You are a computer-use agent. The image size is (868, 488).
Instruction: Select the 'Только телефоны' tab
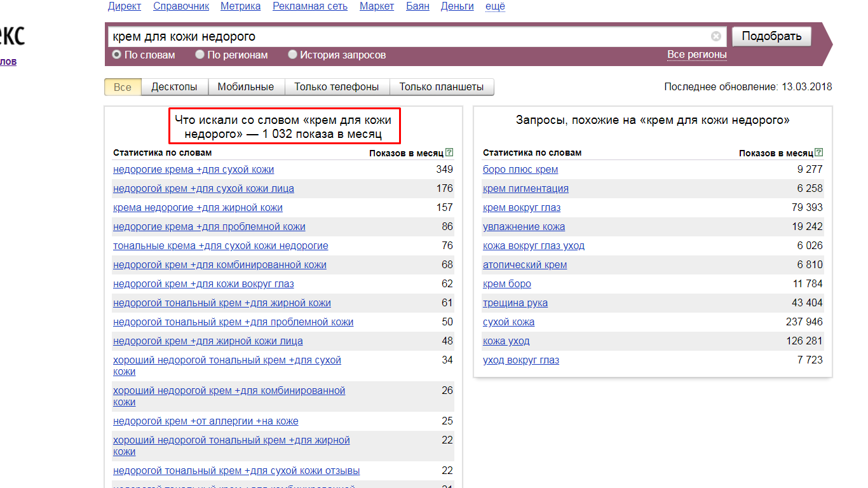tap(337, 87)
